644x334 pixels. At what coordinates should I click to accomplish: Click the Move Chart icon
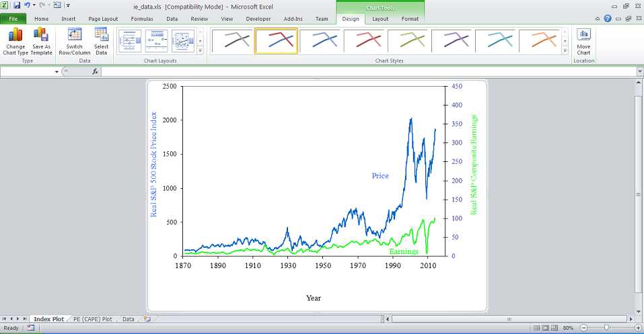coord(583,41)
